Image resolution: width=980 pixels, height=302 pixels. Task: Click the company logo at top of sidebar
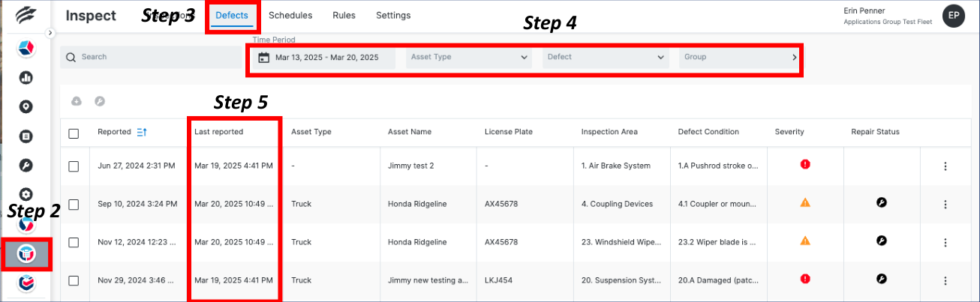(x=26, y=15)
